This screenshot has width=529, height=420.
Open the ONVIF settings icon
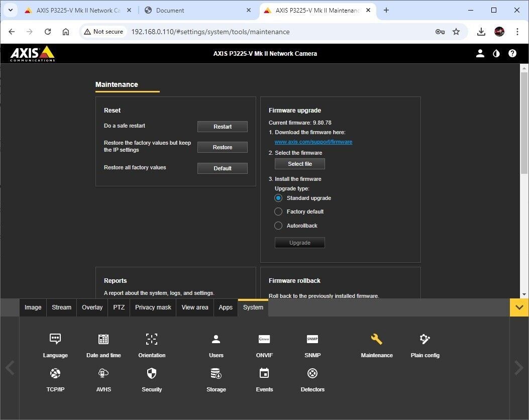coord(264,339)
